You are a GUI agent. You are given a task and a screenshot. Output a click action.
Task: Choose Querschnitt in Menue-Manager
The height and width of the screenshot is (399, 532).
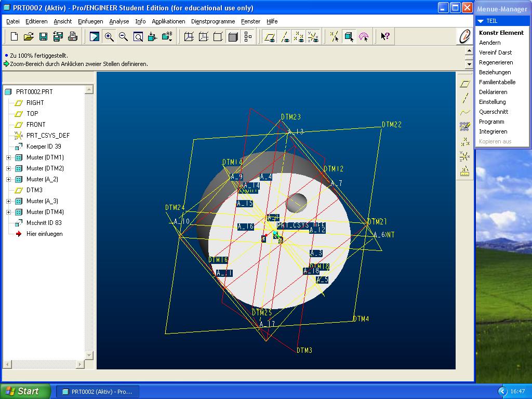[494, 112]
